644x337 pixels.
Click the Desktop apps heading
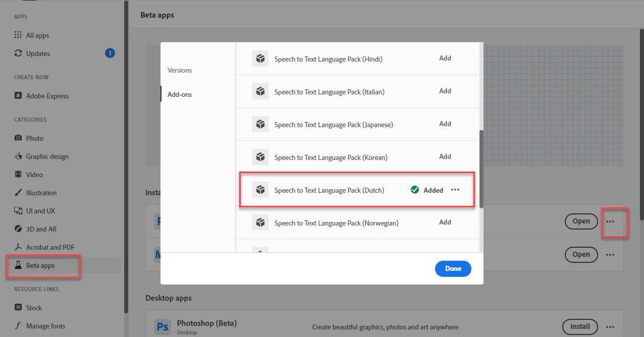169,298
